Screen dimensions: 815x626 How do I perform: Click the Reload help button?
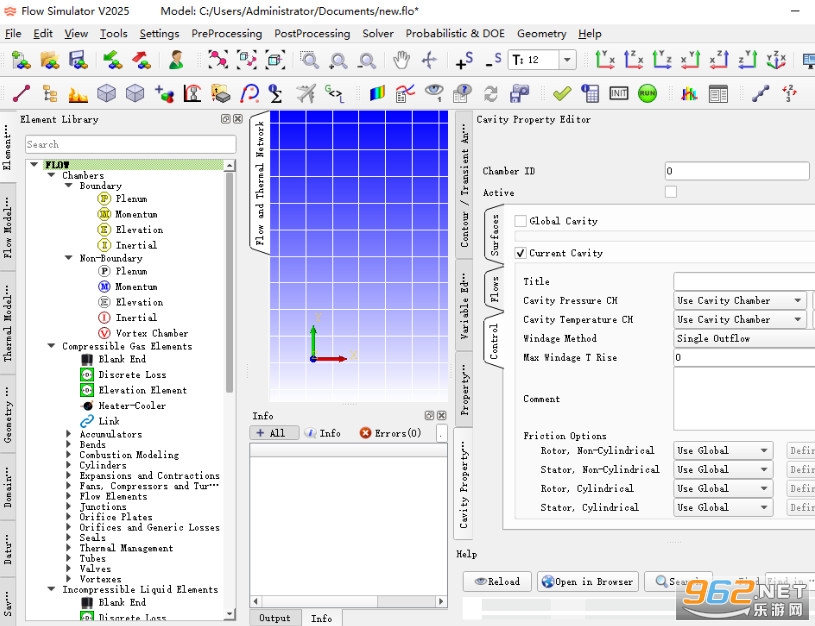tap(497, 581)
